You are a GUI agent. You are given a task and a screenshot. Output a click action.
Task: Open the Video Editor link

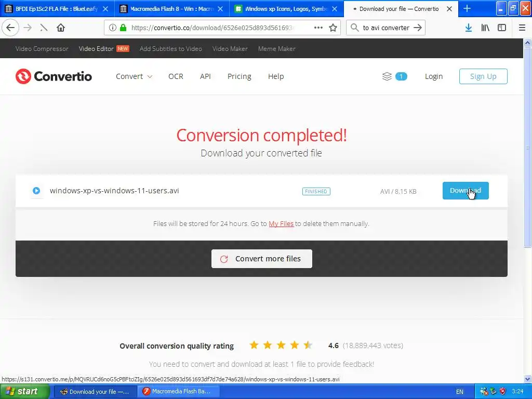click(96, 48)
